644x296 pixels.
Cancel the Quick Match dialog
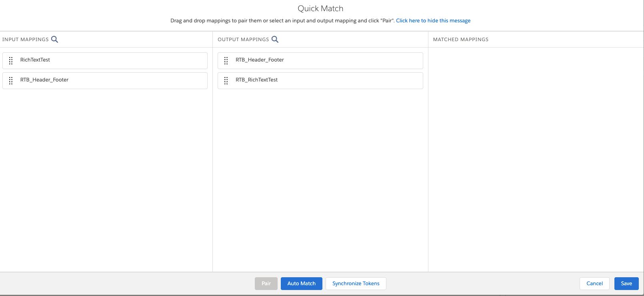tap(594, 284)
